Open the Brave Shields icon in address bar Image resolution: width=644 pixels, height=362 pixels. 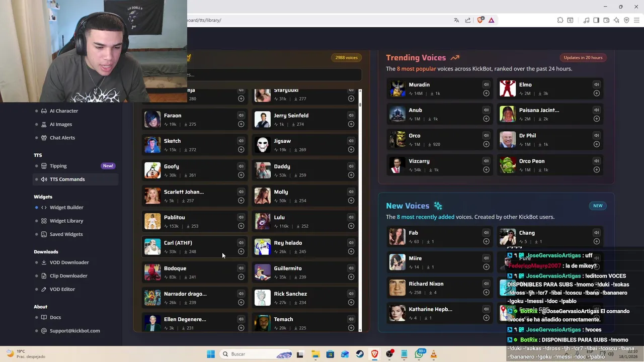[x=480, y=20]
